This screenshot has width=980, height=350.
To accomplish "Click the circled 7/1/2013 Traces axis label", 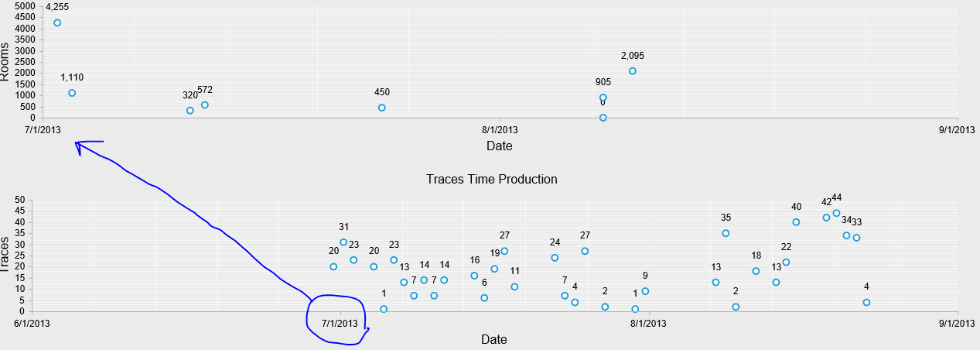I will (x=340, y=323).
